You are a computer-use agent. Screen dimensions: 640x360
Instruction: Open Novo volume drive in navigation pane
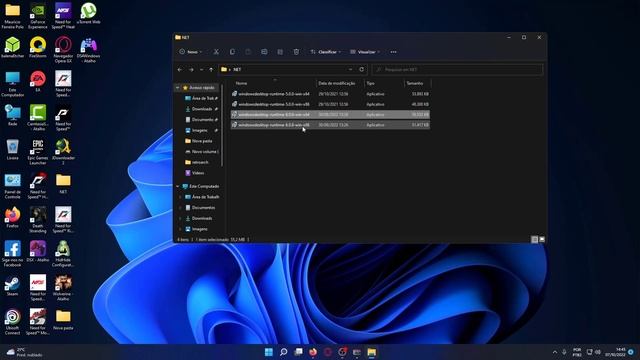(202, 151)
